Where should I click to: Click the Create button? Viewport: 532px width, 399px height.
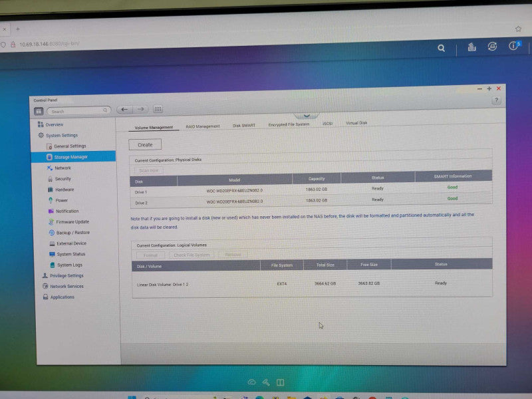coord(145,144)
